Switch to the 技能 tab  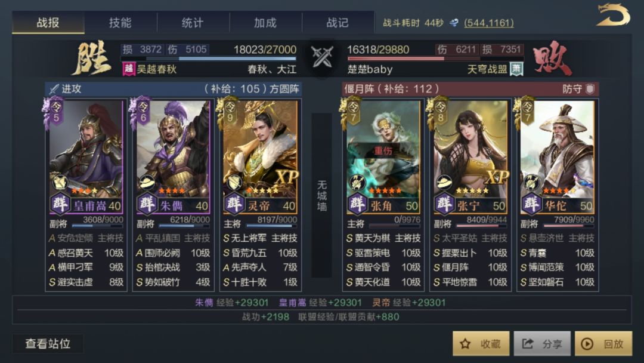(120, 23)
